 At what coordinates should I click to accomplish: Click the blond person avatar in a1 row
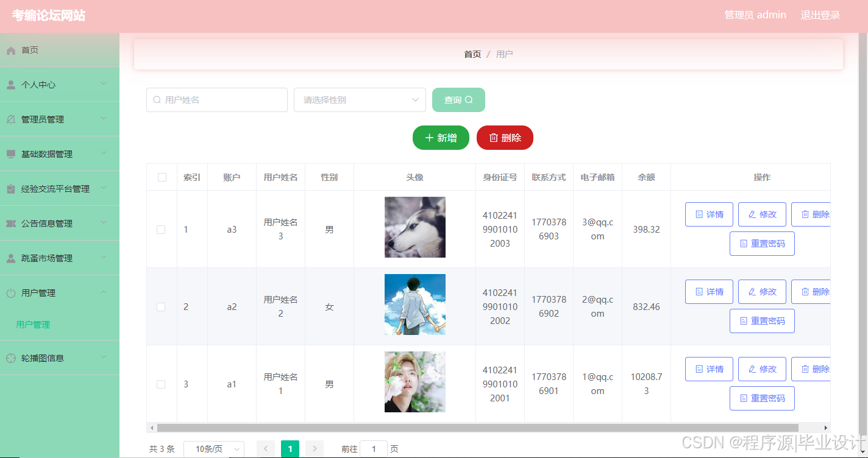pyautogui.click(x=414, y=382)
